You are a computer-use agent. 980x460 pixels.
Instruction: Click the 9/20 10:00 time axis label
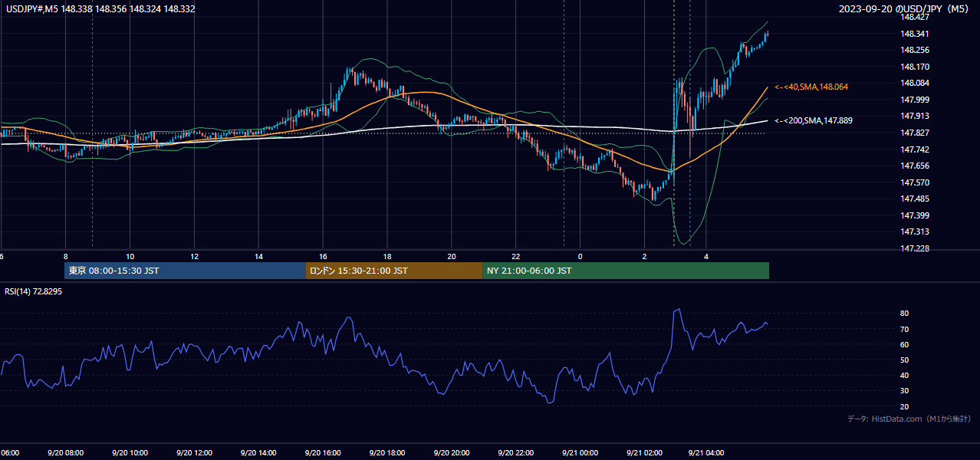[x=130, y=452]
